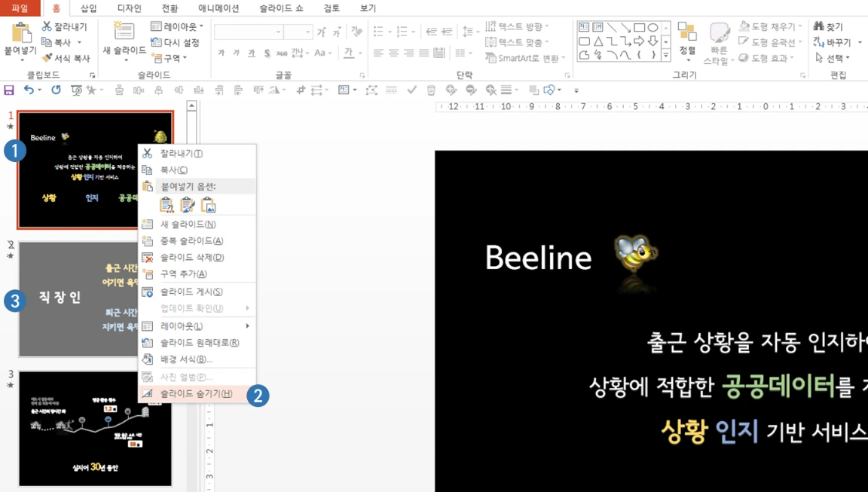Click the redo icon in quick toolbar
Image resolution: width=868 pixels, height=492 pixels.
coord(56,90)
